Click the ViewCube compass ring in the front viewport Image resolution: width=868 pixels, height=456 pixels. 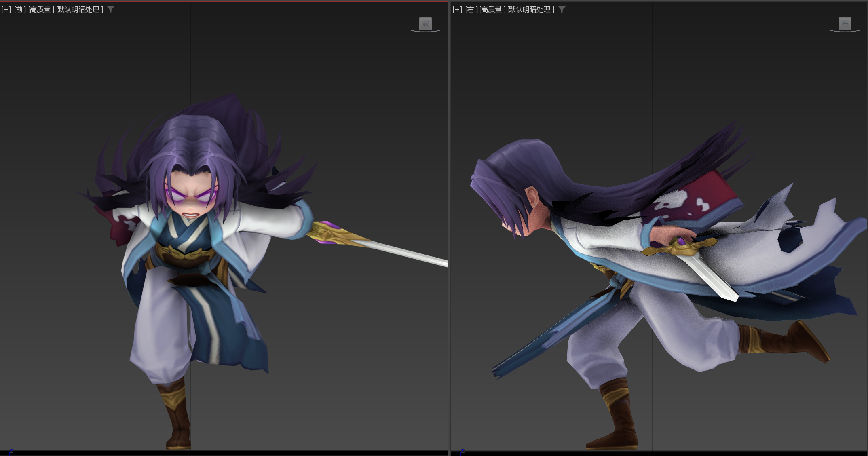tap(425, 30)
